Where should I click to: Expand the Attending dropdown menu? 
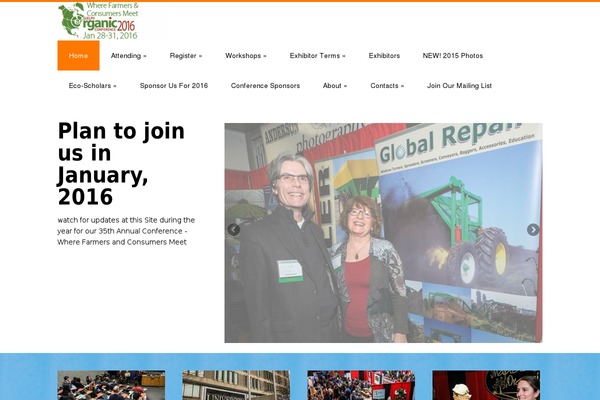coord(129,56)
